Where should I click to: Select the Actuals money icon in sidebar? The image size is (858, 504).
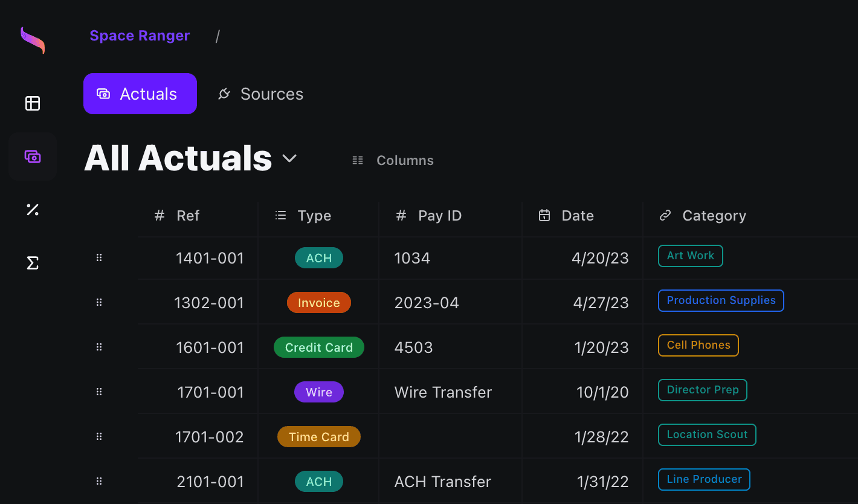click(x=33, y=157)
